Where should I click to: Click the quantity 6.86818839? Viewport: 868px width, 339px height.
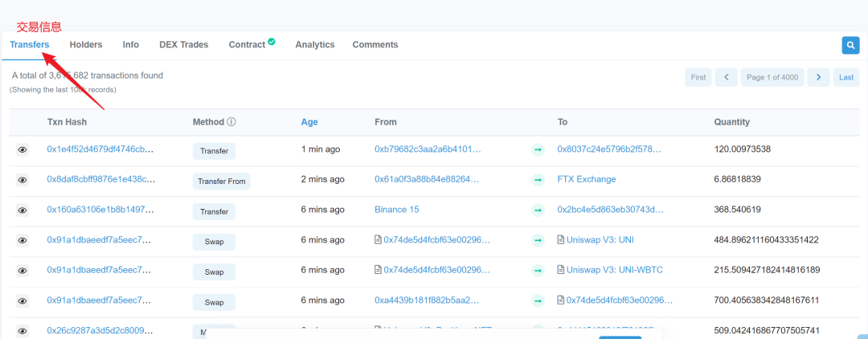pos(737,179)
